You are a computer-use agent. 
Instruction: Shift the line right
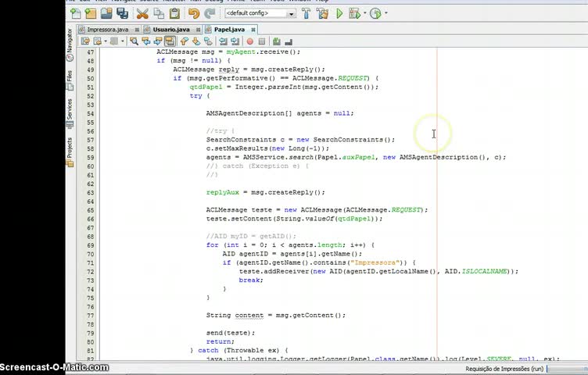(x=235, y=41)
